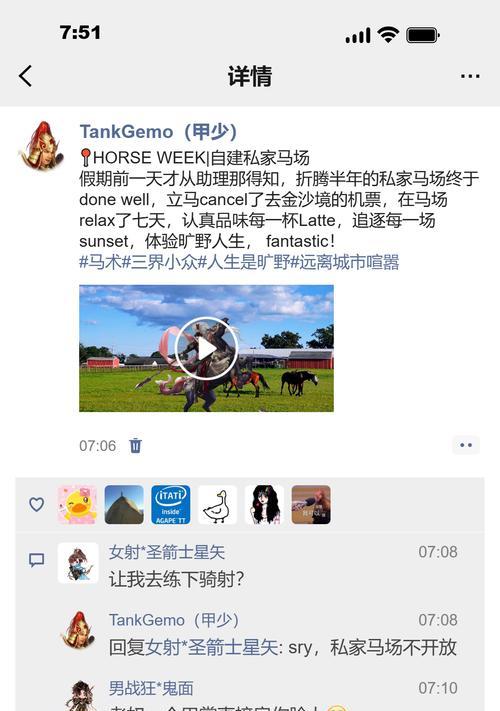Go back using the left arrow icon

click(x=25, y=76)
